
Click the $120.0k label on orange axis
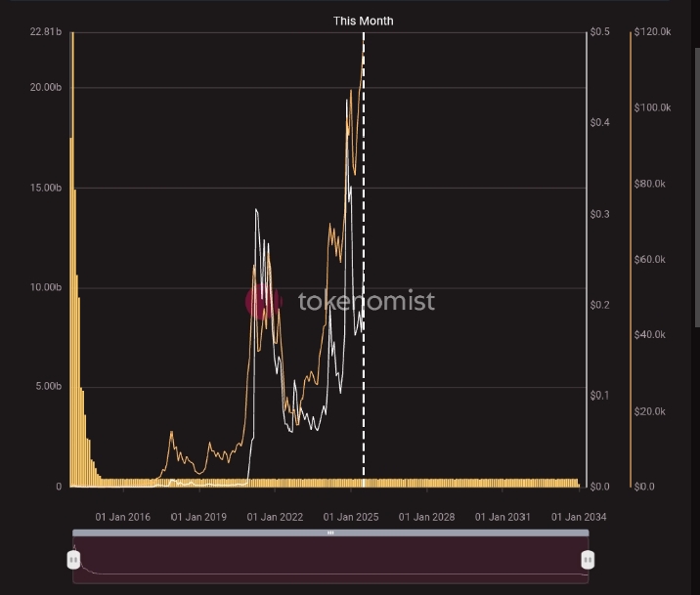pos(652,32)
